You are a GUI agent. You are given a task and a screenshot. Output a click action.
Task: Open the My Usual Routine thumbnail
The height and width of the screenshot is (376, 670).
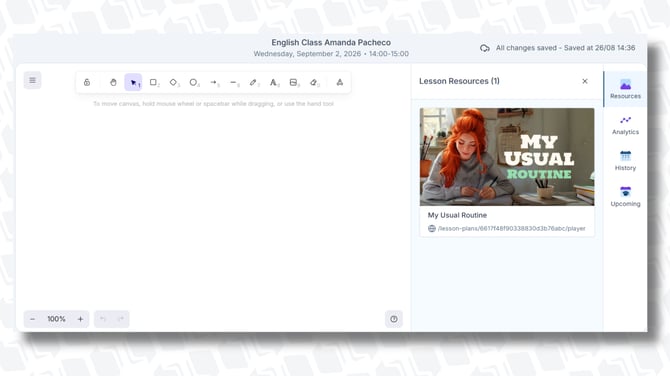[507, 156]
